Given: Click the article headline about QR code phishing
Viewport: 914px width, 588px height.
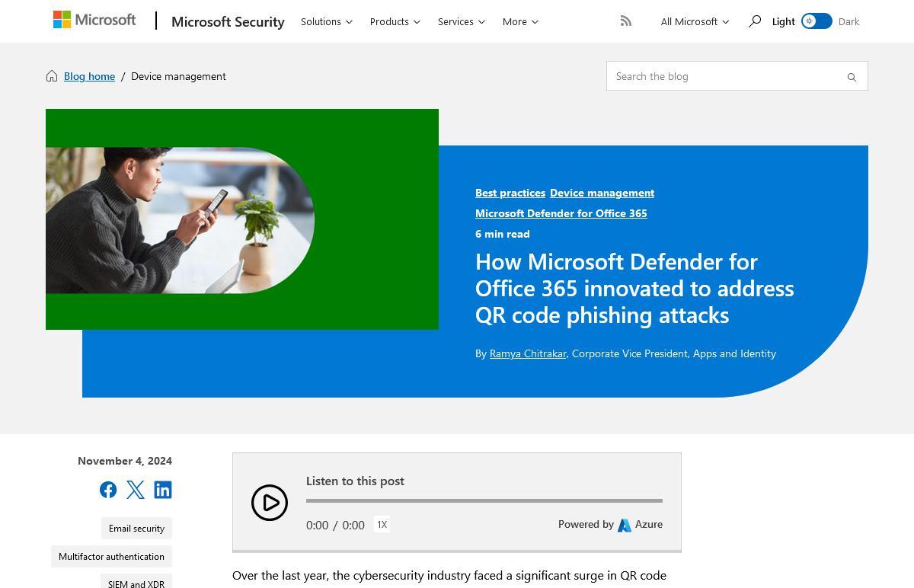Looking at the screenshot, I should [x=634, y=288].
